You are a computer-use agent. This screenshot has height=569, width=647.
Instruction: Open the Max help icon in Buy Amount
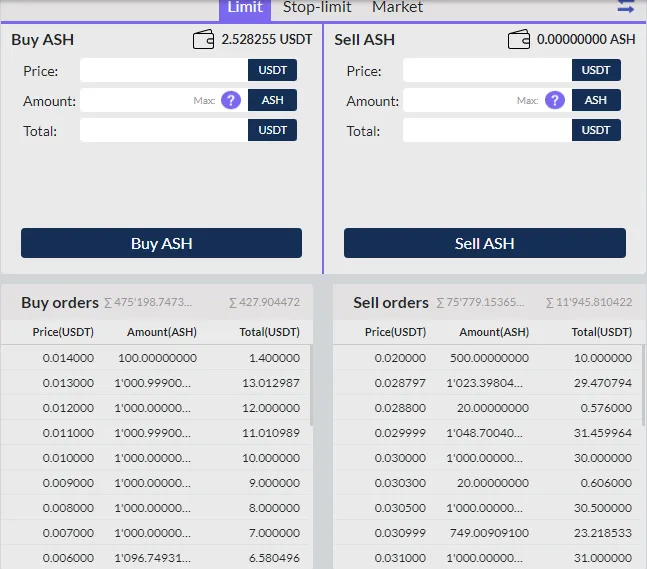pos(231,100)
